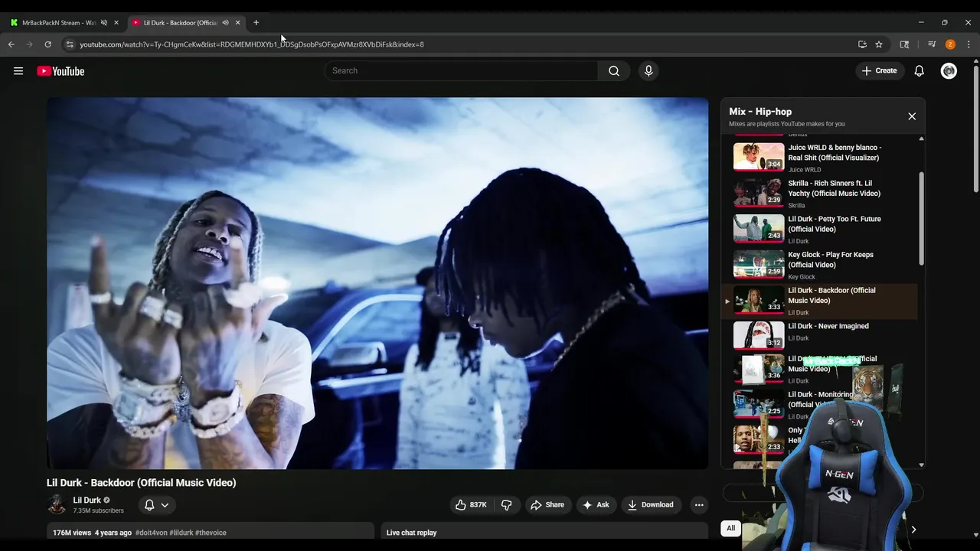This screenshot has height=551, width=980.
Task: Install app icon in the address bar
Action: coord(862,44)
